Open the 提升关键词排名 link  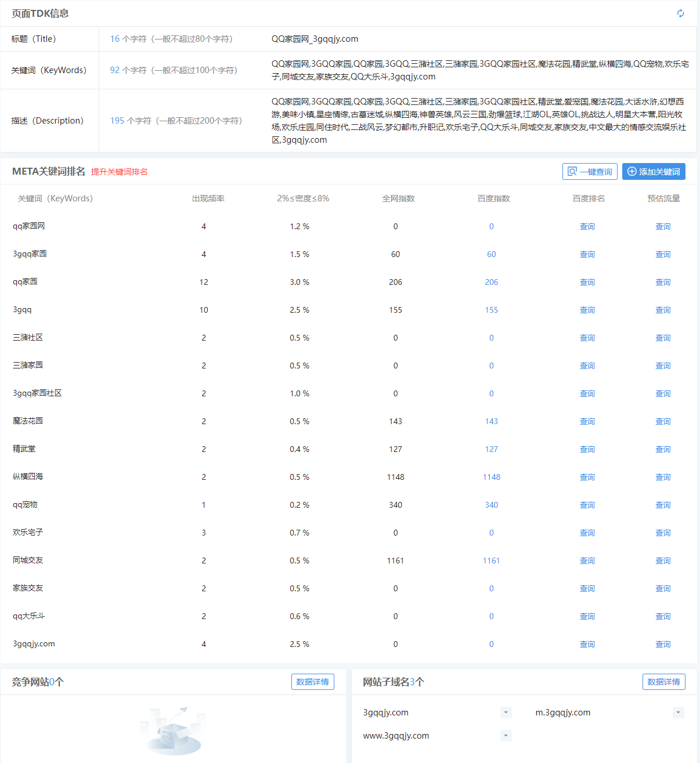[x=120, y=172]
